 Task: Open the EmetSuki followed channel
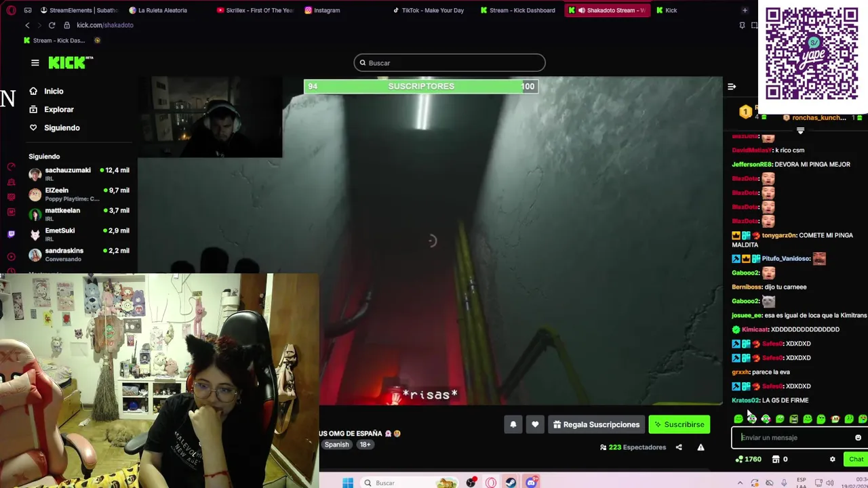78,235
